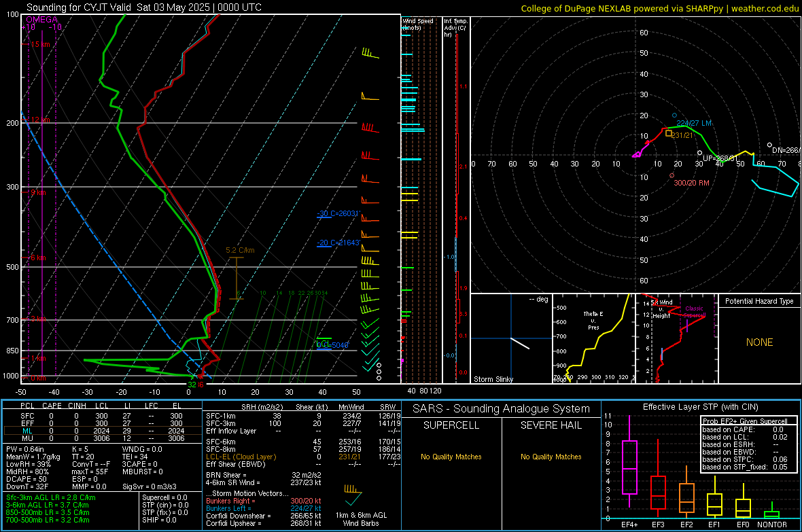Click the 1km & 6km AGL wind barb symbol

[x=353, y=495]
